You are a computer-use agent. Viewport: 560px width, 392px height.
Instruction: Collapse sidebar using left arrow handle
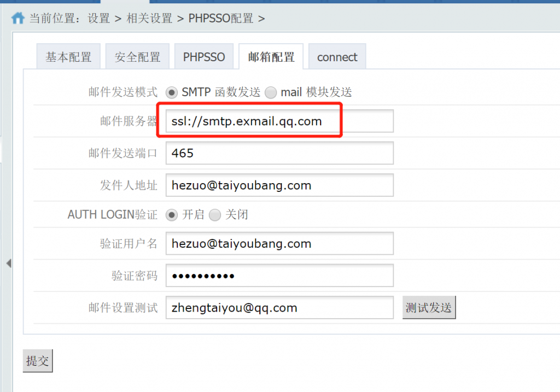pos(9,264)
